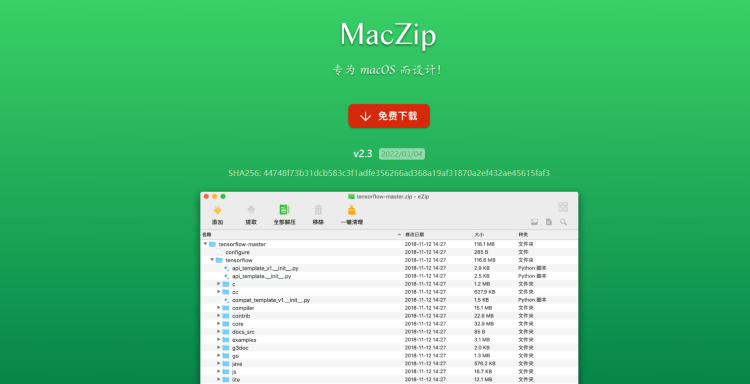
Task: Click the 专为 macOS 而设计 tagline
Action: [x=387, y=70]
